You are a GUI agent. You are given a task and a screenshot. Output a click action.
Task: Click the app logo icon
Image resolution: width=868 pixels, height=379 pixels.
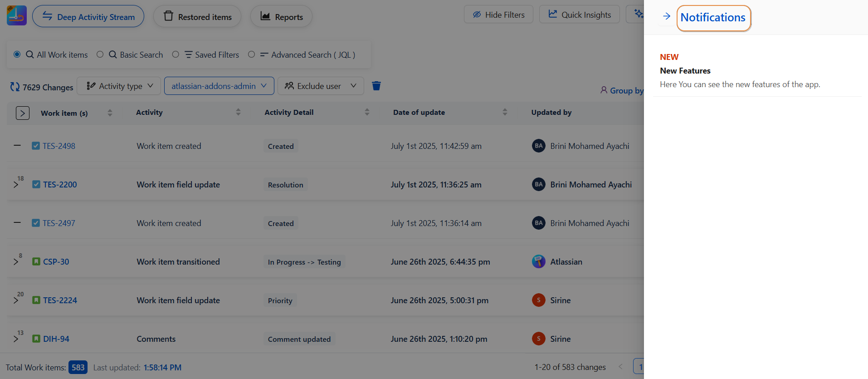point(17,16)
